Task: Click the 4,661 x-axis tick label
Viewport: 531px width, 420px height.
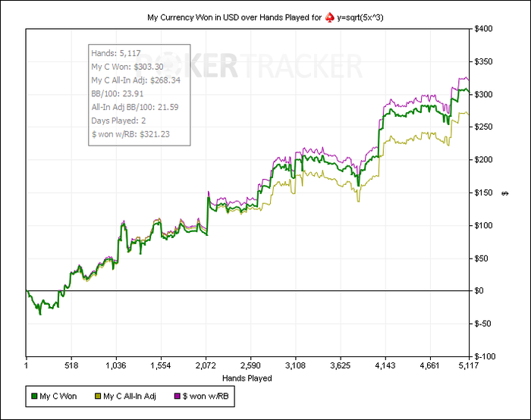Action: coord(430,365)
